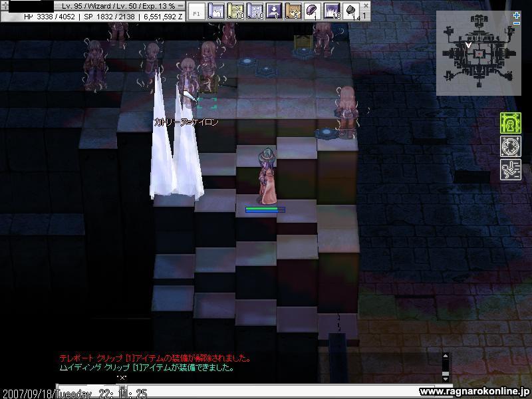Click the green glowing buff status icon

tap(510, 123)
